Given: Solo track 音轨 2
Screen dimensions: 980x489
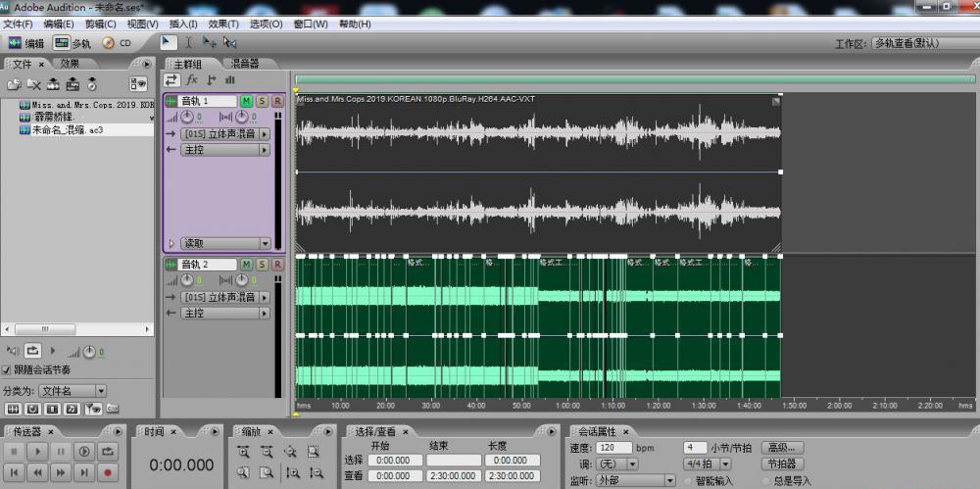Looking at the screenshot, I should tap(262, 265).
